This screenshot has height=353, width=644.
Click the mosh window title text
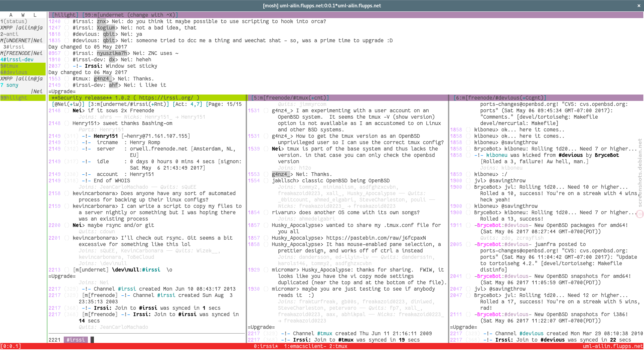(x=322, y=5)
